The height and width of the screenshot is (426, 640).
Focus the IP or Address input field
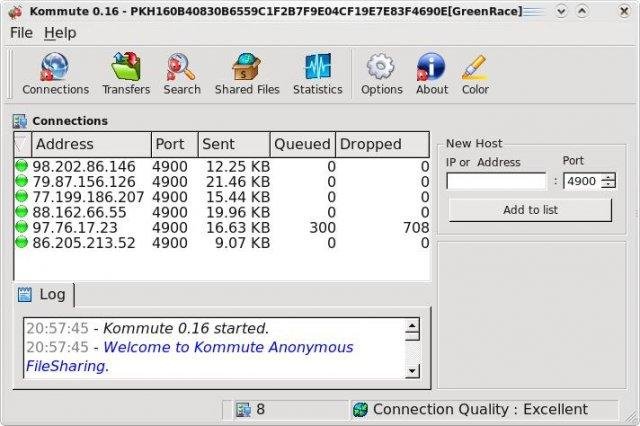point(496,181)
